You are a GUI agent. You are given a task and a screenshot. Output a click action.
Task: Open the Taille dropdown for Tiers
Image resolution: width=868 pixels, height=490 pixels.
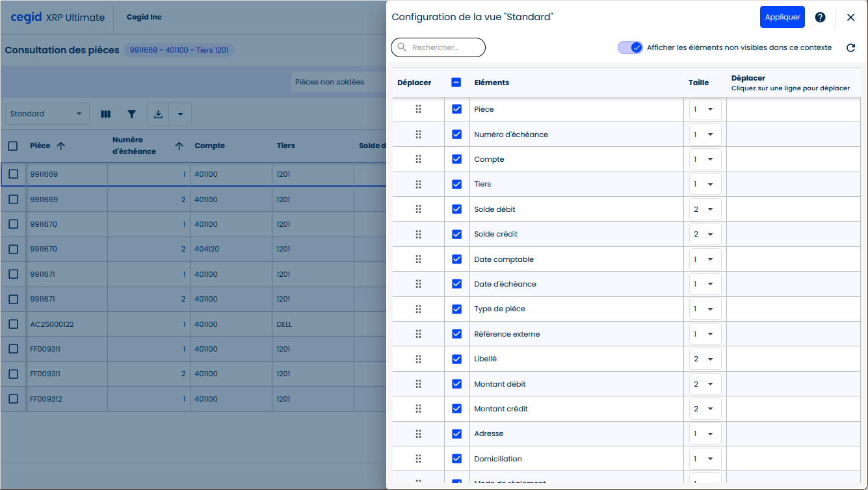[705, 184]
